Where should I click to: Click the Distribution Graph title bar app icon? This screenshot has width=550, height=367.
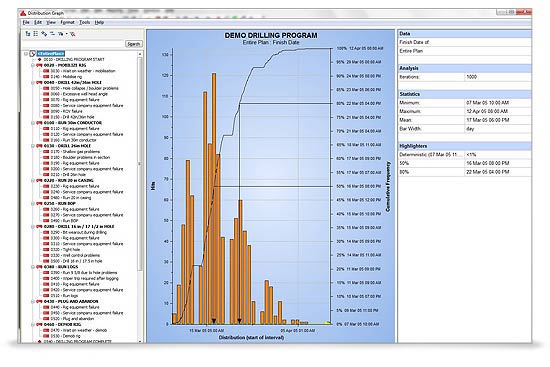click(x=23, y=13)
